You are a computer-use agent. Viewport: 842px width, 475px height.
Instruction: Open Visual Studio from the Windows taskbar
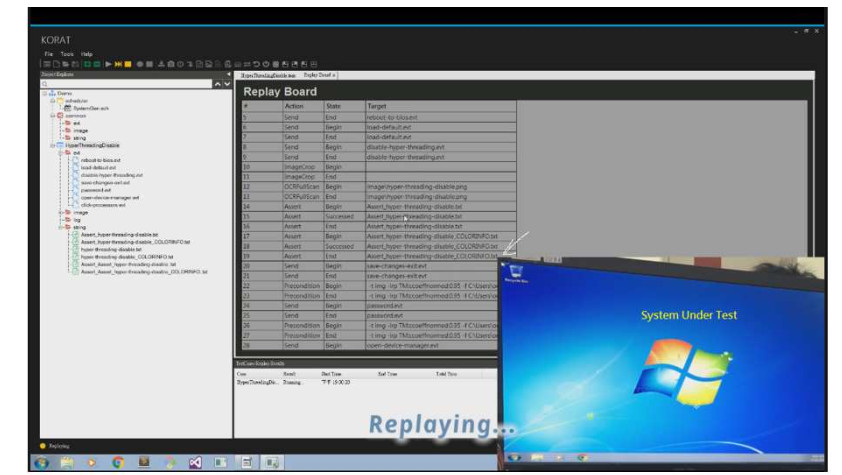click(194, 463)
